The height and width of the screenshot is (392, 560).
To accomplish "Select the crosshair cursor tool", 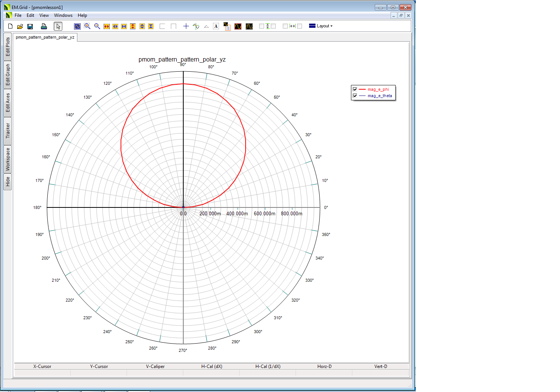I will 186,26.
